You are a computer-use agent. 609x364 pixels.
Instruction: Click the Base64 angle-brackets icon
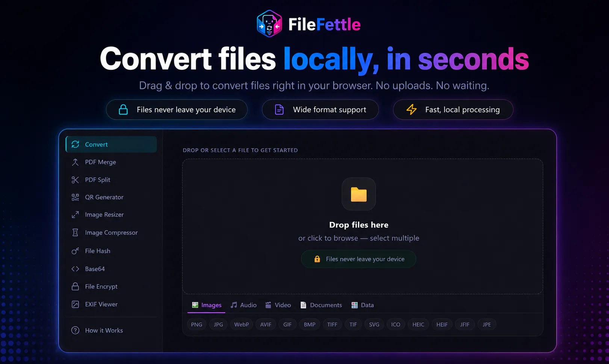(x=75, y=269)
